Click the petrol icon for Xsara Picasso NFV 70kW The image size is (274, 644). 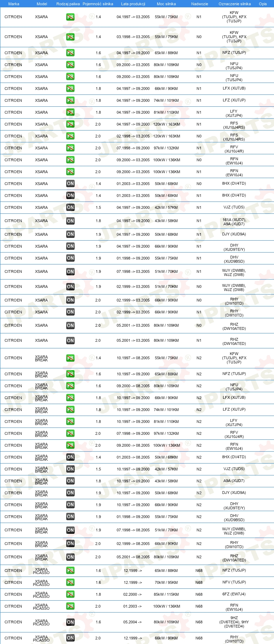point(70,582)
